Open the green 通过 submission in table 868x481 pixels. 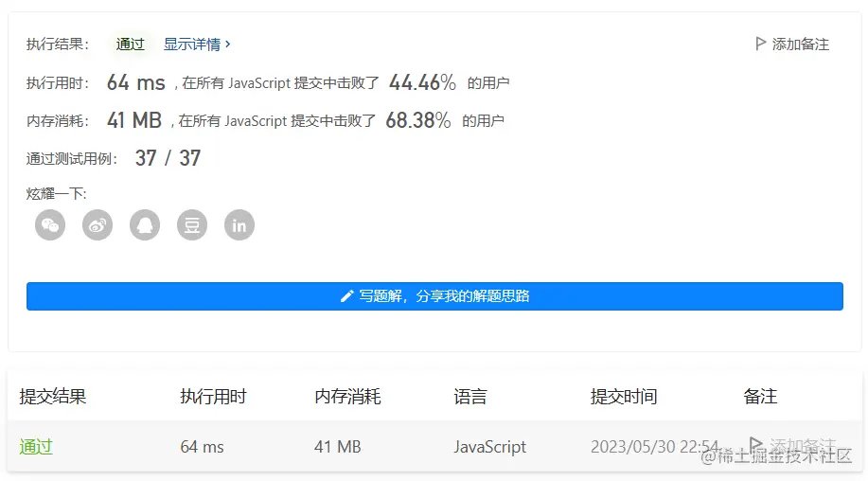point(36,447)
